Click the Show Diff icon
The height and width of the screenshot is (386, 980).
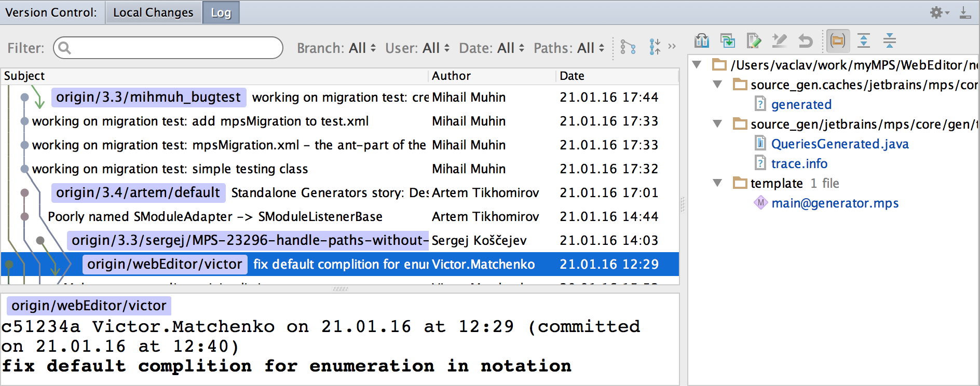coord(702,40)
